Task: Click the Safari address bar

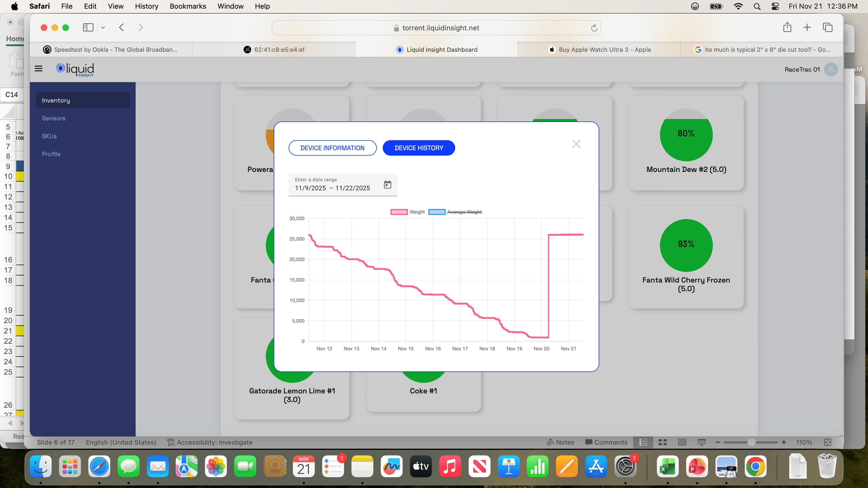Action: pos(436,28)
